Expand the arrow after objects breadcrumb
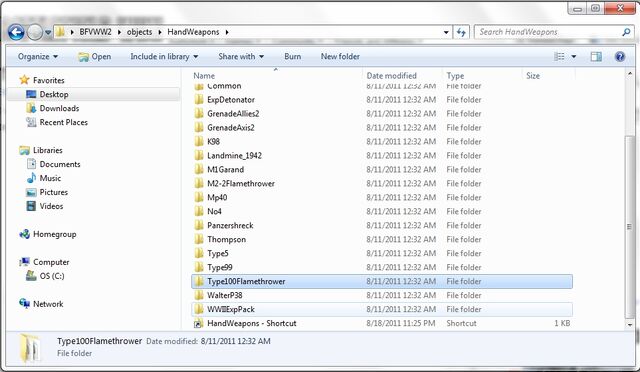The width and height of the screenshot is (640, 372). point(160,32)
